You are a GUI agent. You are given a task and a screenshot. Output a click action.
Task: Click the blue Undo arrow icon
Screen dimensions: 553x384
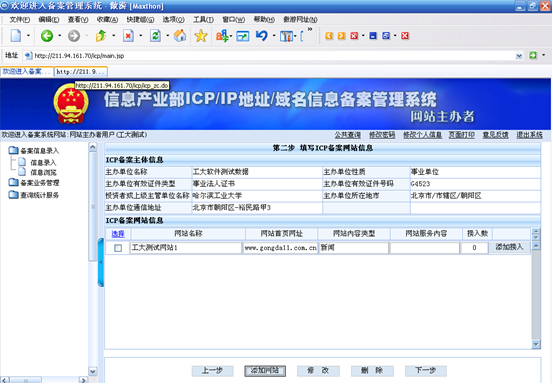(262, 36)
